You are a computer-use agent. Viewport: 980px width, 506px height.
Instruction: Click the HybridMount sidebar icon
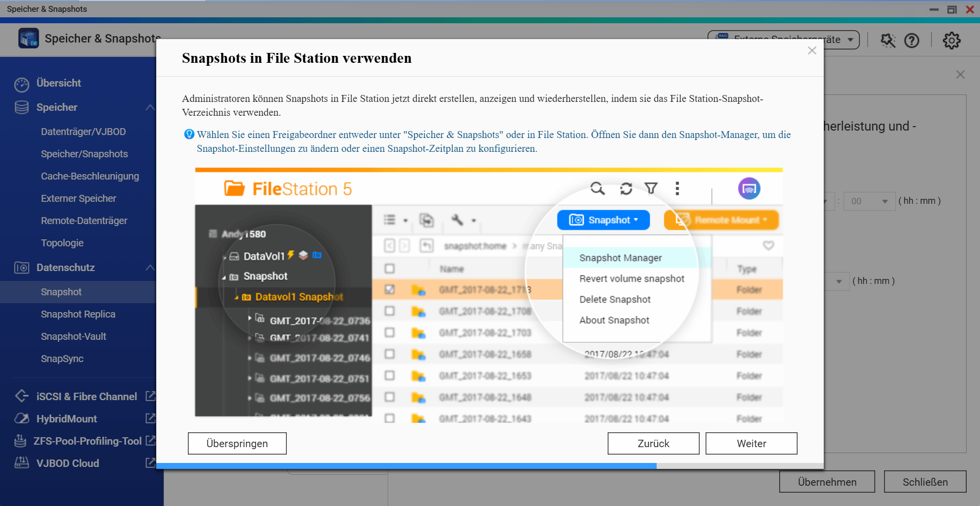(22, 418)
